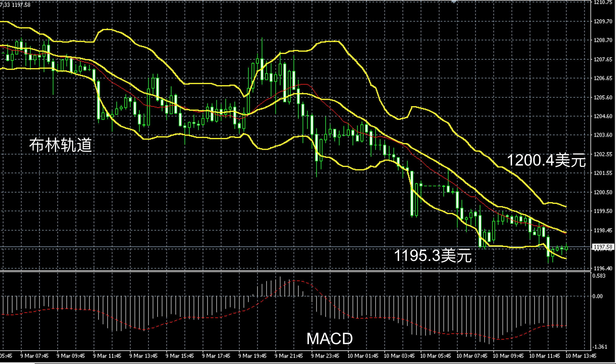Viewport: 616px width, 364px height.
Task: Click the MACD 0.583 scale value
Action: (x=599, y=276)
